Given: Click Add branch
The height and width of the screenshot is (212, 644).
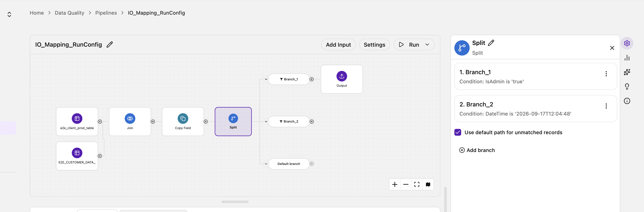Looking at the screenshot, I should click(x=477, y=150).
